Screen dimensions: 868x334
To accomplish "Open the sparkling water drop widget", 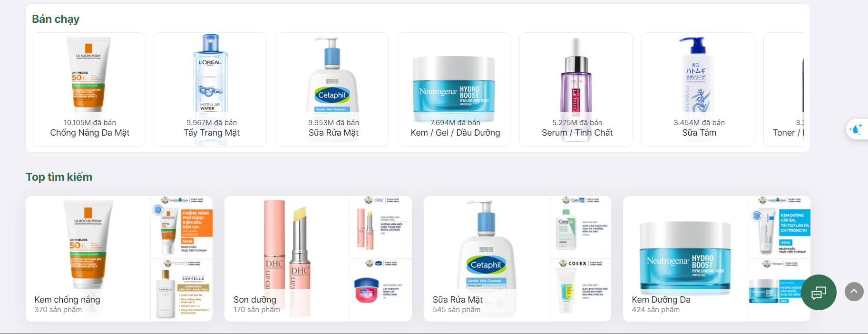I will point(857,129).
